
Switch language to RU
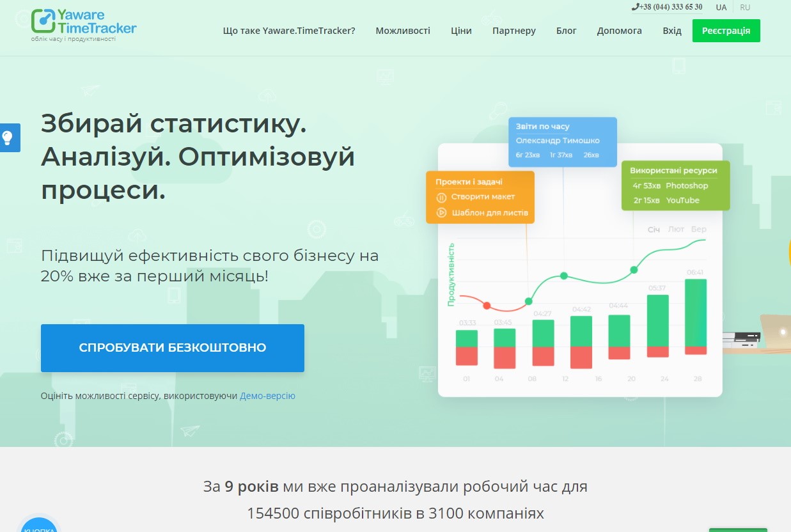745,8
